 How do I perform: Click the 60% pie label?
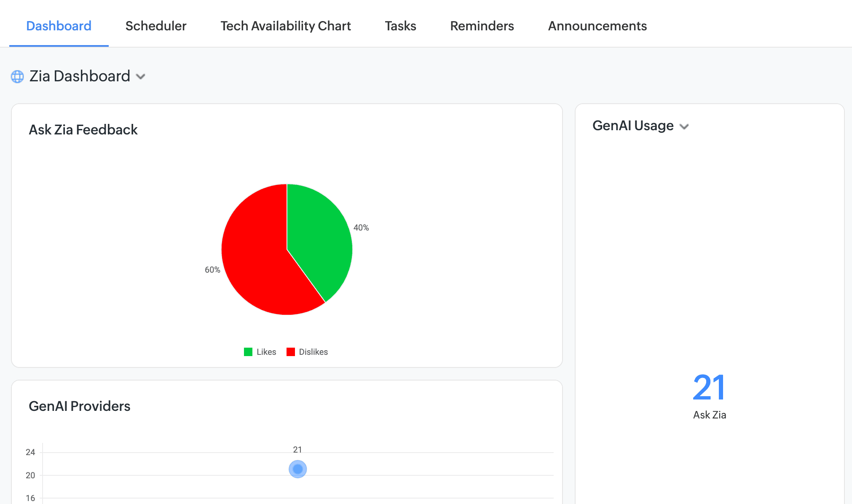click(x=212, y=270)
